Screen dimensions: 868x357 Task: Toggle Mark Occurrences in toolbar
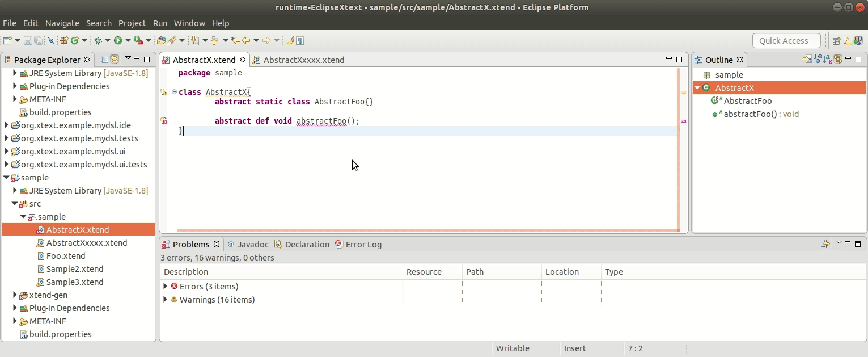pos(291,40)
